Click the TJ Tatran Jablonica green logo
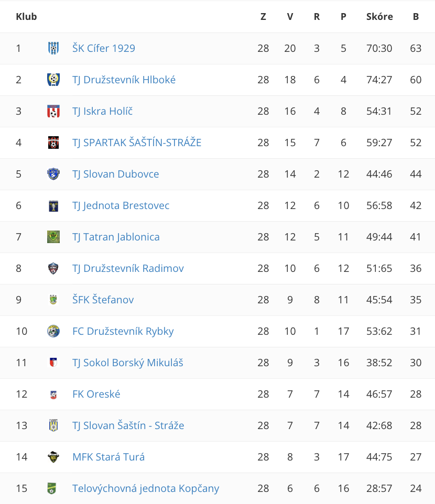Screen dimensions: 435x504 [x=53, y=237]
